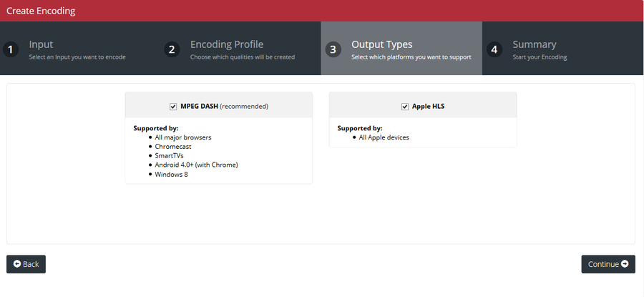Screen dimensions: 644x297
Task: Click the step 3 number circle
Action: pos(333,49)
